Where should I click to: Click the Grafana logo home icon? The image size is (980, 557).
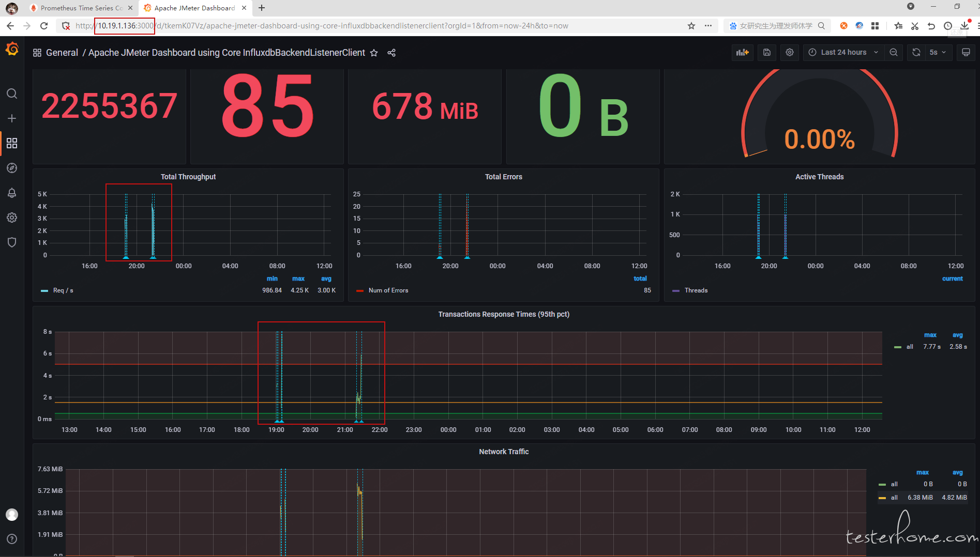(x=12, y=49)
